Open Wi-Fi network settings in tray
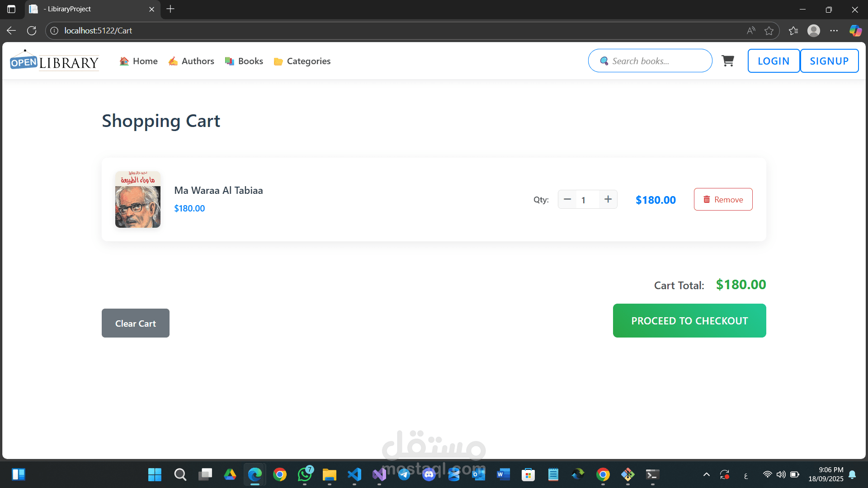Screen dimensions: 868x488 (767, 474)
